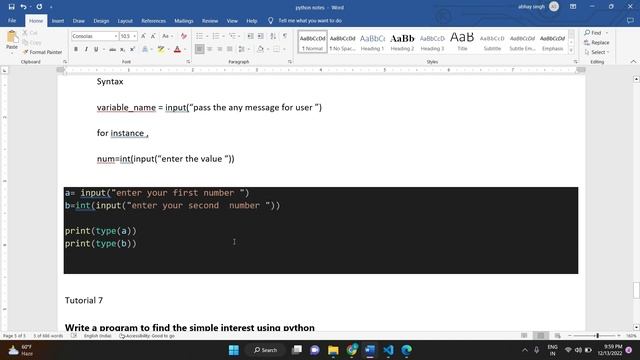Screen dimensions: 640x360
Task: Switch to Print Layout view
Action: (541, 336)
